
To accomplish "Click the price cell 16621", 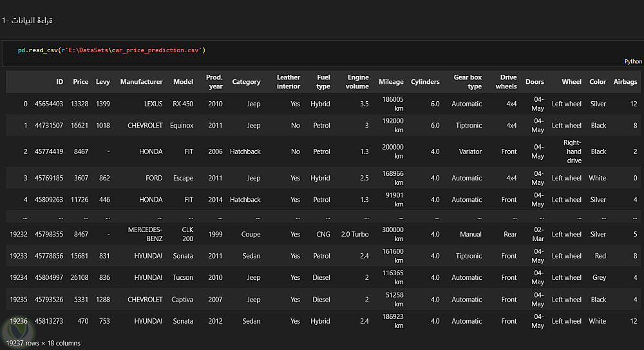I will (80, 126).
